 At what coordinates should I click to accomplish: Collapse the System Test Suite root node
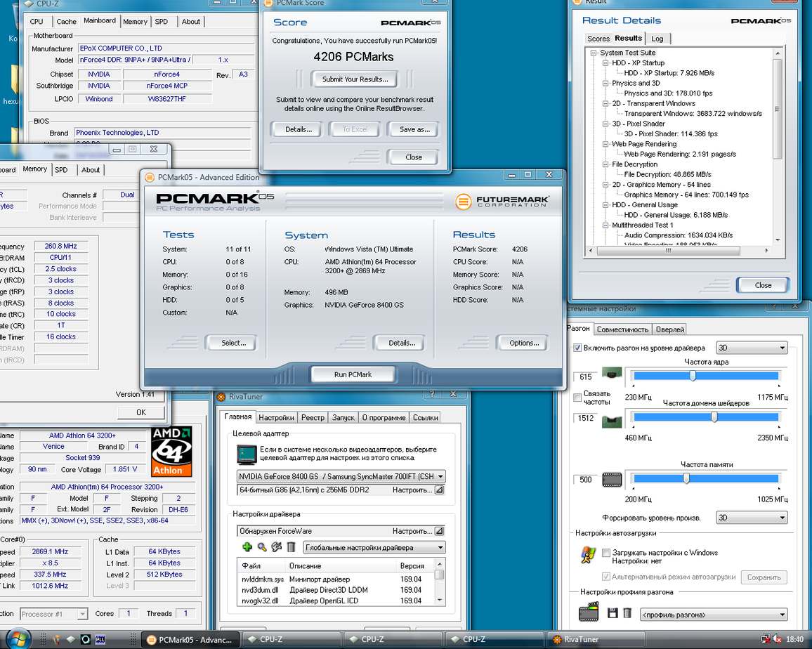[x=594, y=52]
